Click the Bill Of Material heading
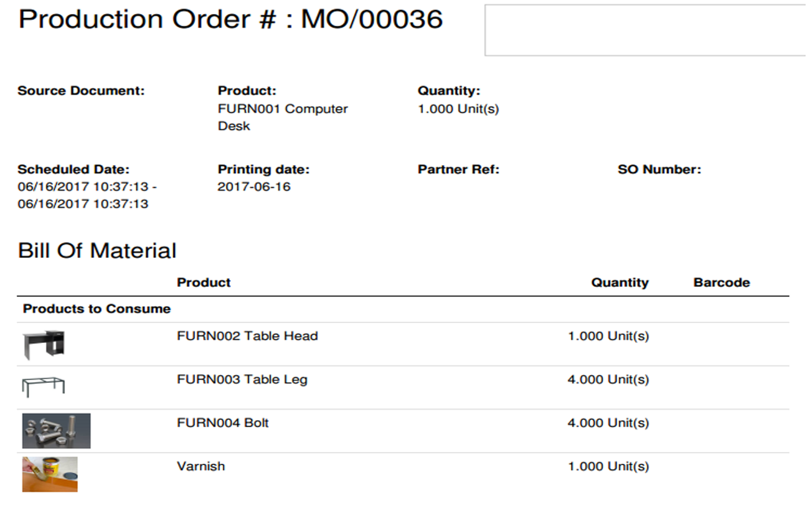Screen dimensions: 812x508 (97, 250)
